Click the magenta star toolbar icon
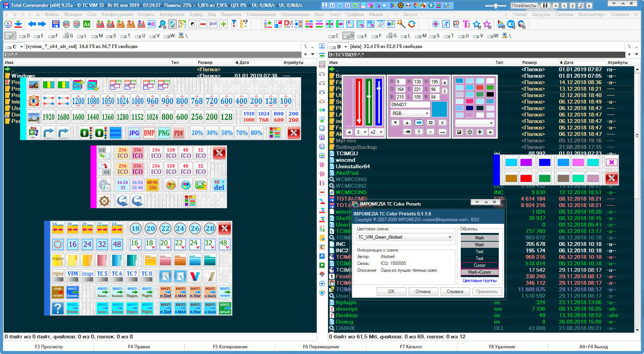The image size is (644, 354). tap(487, 24)
